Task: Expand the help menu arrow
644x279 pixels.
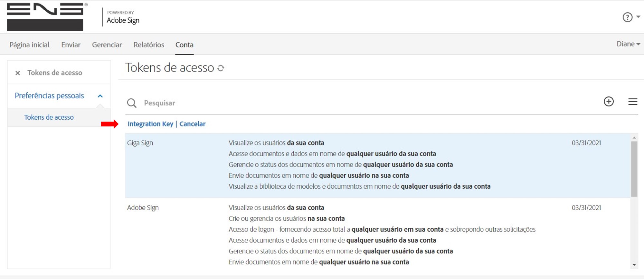Action: 638,17
